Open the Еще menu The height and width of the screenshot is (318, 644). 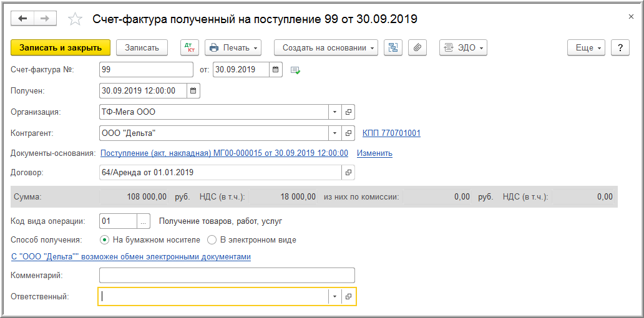coord(587,48)
